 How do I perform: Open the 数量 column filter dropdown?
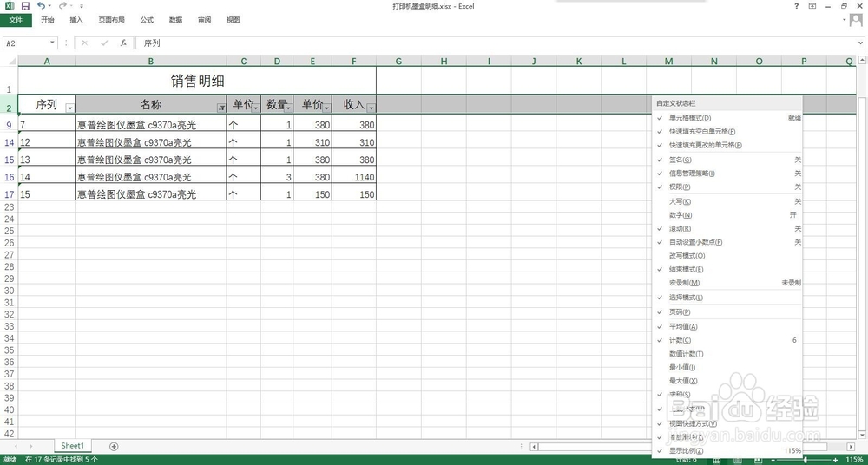click(x=288, y=108)
